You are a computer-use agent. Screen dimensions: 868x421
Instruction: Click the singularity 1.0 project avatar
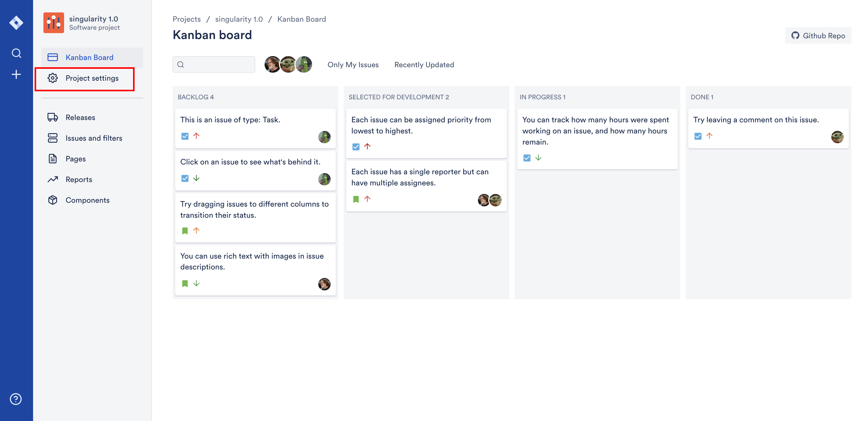click(x=53, y=23)
